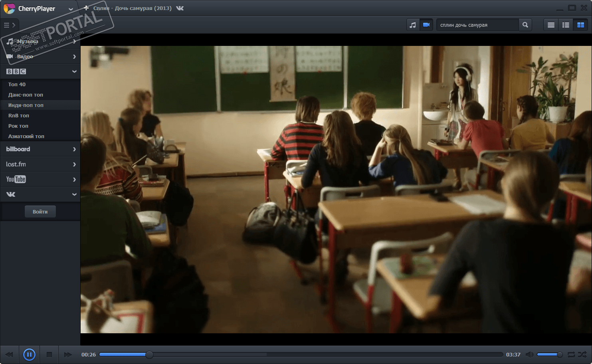Adjust the volume slider
Viewport: 592px width, 364px height.
tap(550, 354)
